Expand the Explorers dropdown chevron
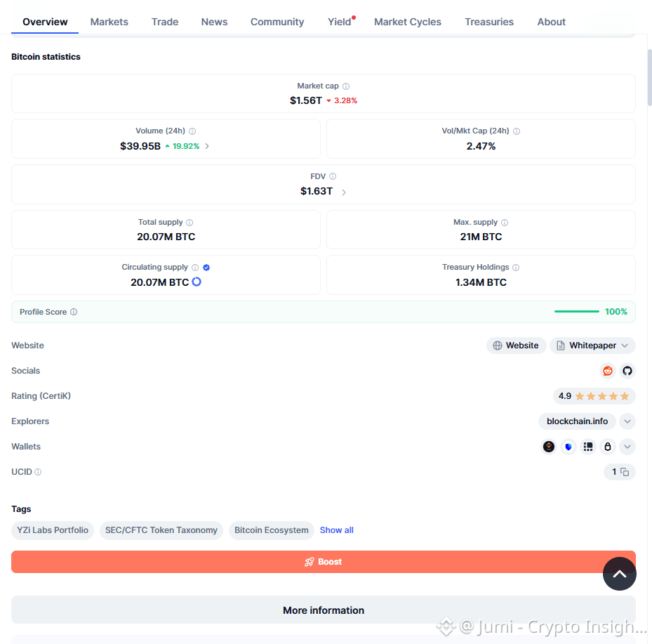 click(627, 421)
